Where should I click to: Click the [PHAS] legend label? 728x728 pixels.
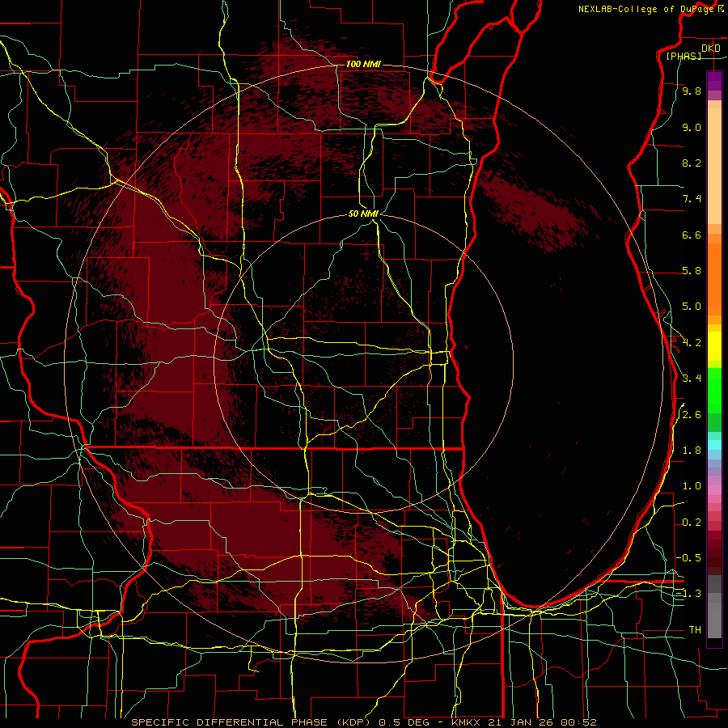click(x=684, y=57)
